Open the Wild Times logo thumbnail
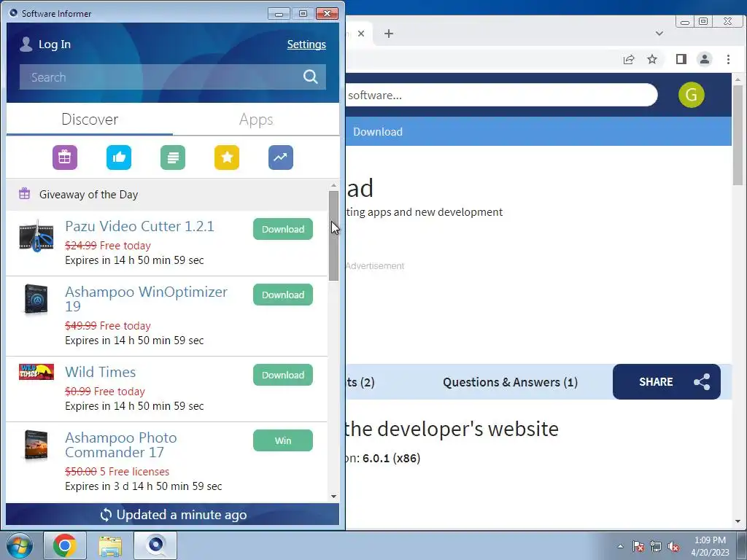Screen dimensions: 747x560 click(36, 372)
